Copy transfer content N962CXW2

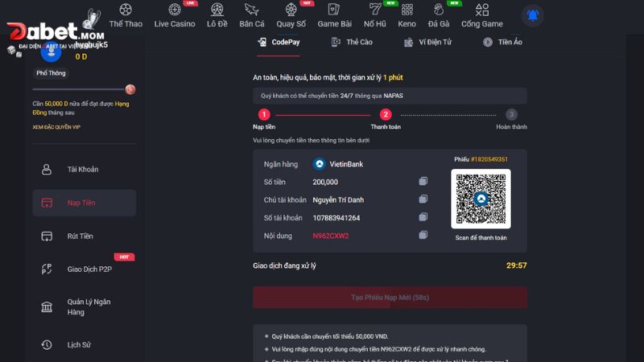pyautogui.click(x=423, y=235)
